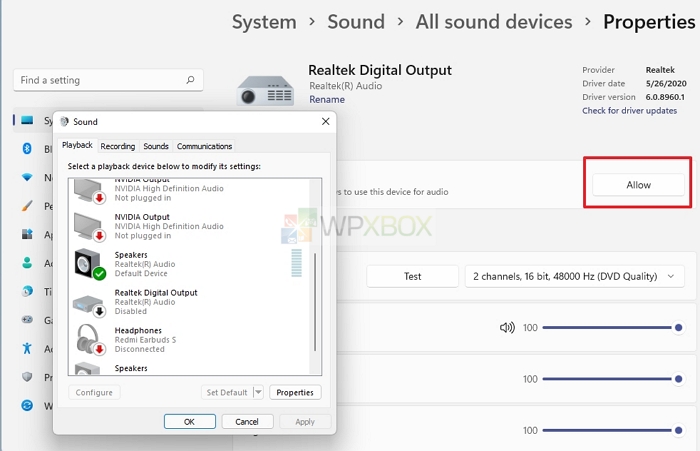Image resolution: width=700 pixels, height=451 pixels.
Task: Switch to the Sounds tab
Action: tap(156, 146)
